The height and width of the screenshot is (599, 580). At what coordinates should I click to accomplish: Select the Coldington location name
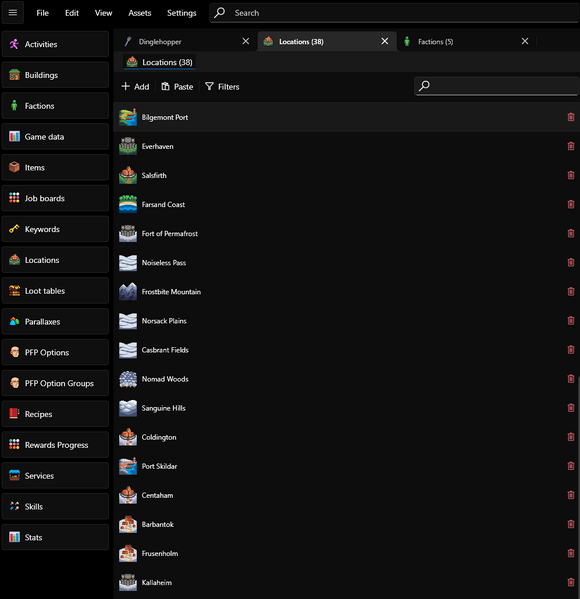(159, 437)
